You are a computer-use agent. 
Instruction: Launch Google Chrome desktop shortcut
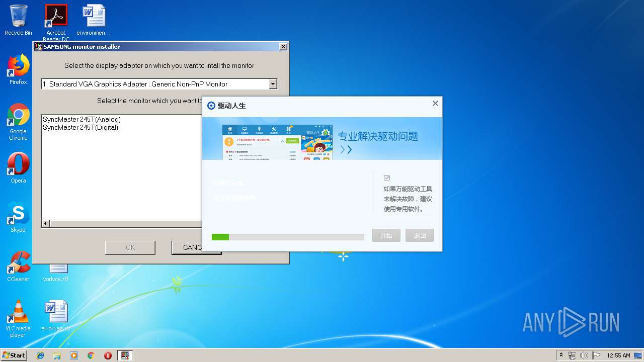coord(18,122)
